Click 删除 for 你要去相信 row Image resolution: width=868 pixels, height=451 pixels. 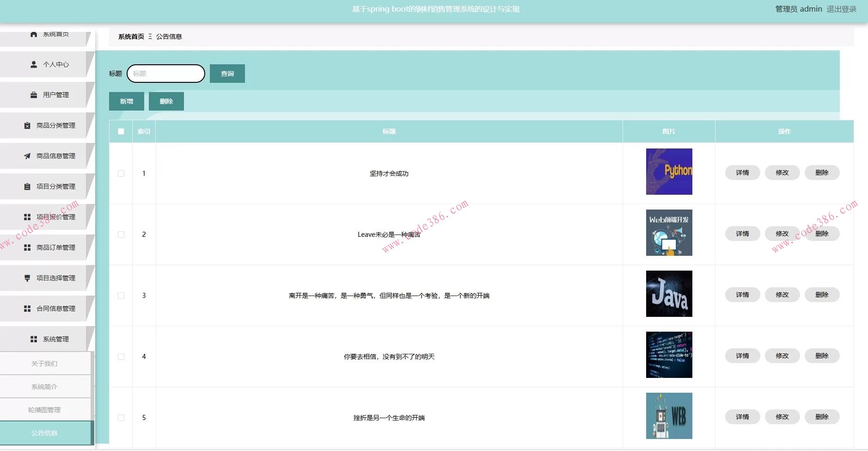[822, 356]
